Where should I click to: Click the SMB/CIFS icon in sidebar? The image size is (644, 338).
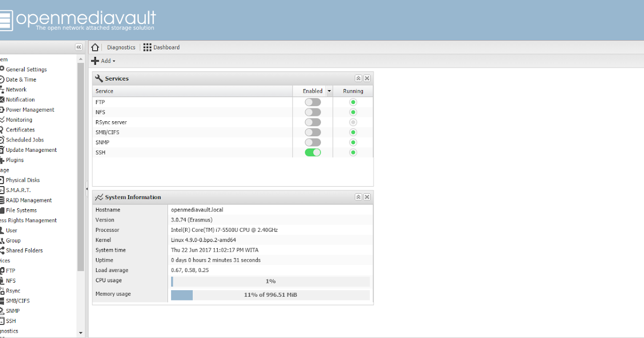tap(2, 301)
